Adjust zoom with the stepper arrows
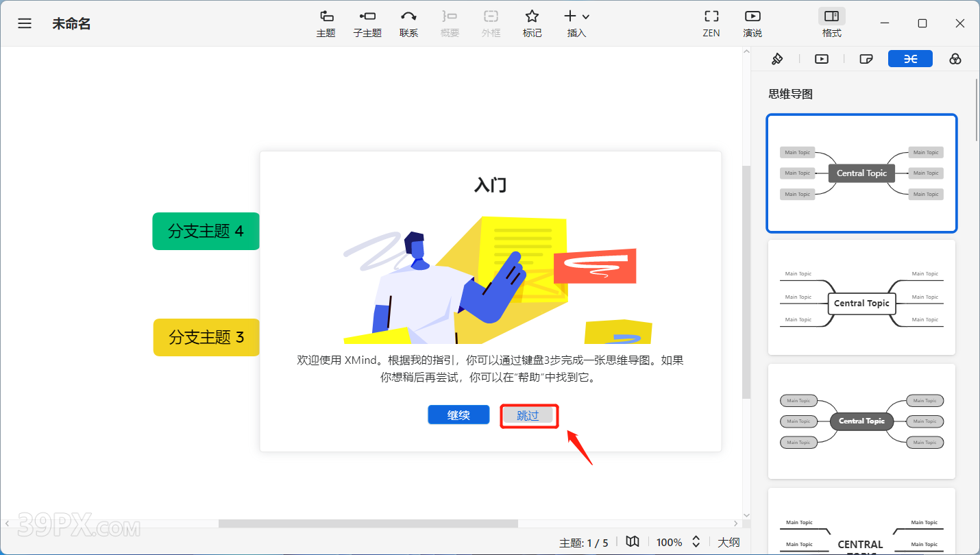980x555 pixels. point(696,542)
